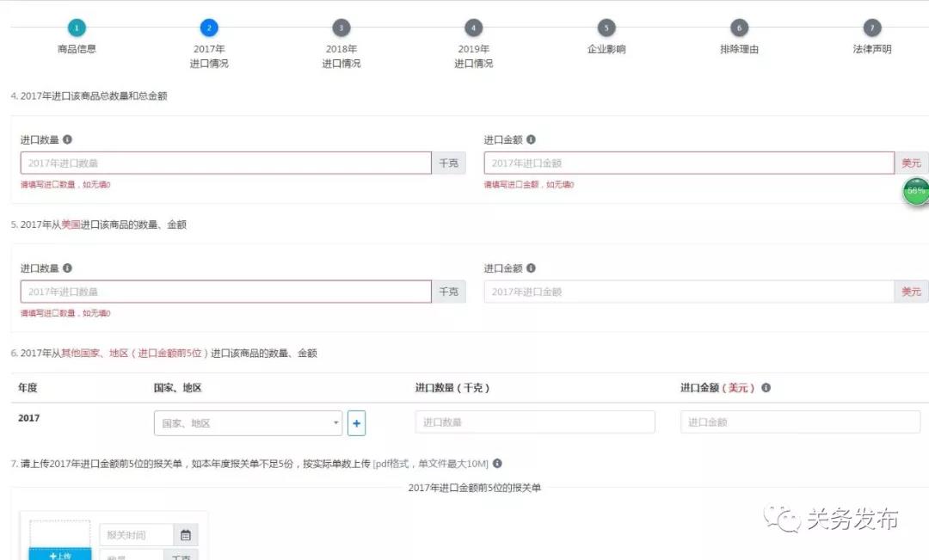Screen dimensions: 929x560
Task: Select step 6 排除理由
Action: point(739,28)
